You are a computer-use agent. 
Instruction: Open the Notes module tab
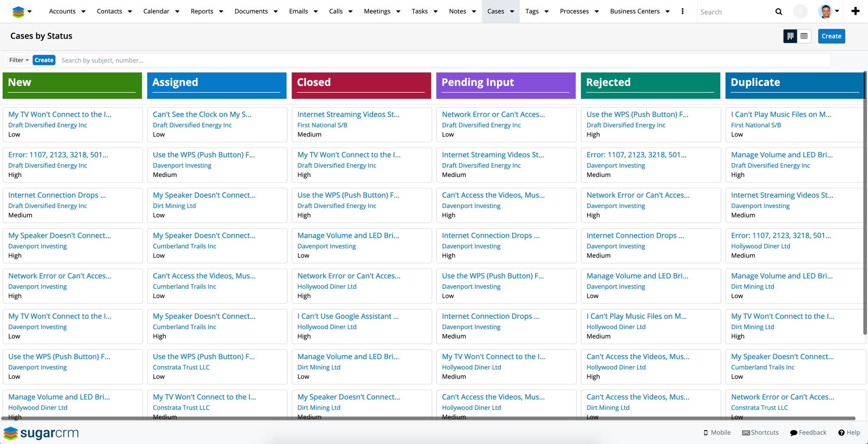tap(457, 11)
